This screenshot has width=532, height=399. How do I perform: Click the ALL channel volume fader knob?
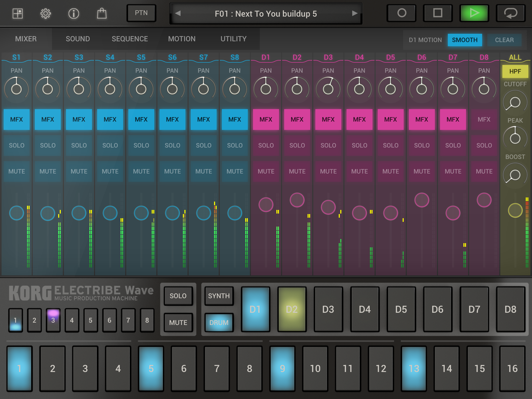515,210
